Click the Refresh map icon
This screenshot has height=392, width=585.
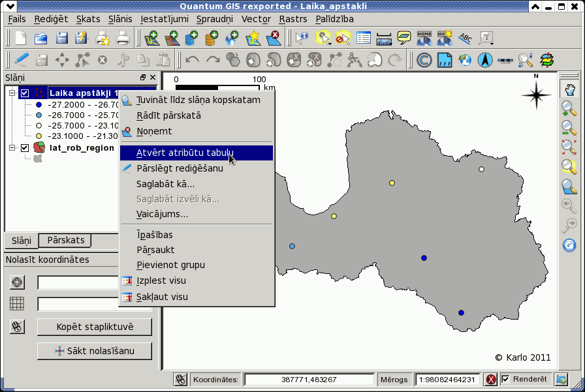[x=569, y=245]
